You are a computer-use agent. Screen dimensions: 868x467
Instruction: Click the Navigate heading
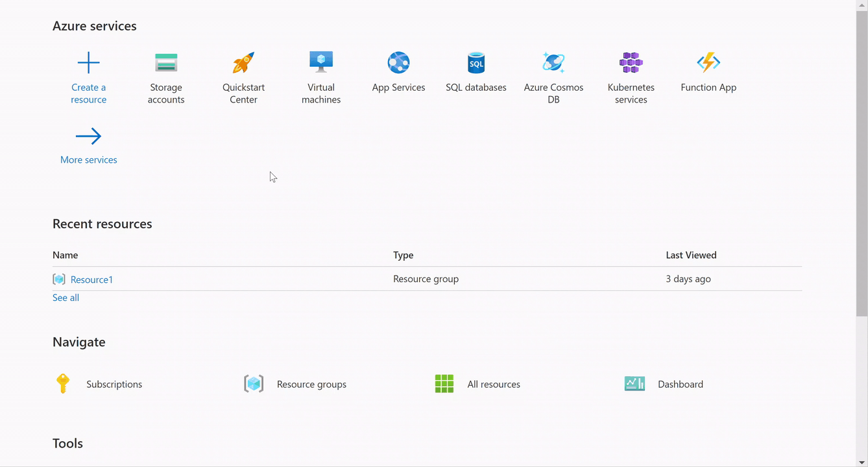[x=79, y=342]
